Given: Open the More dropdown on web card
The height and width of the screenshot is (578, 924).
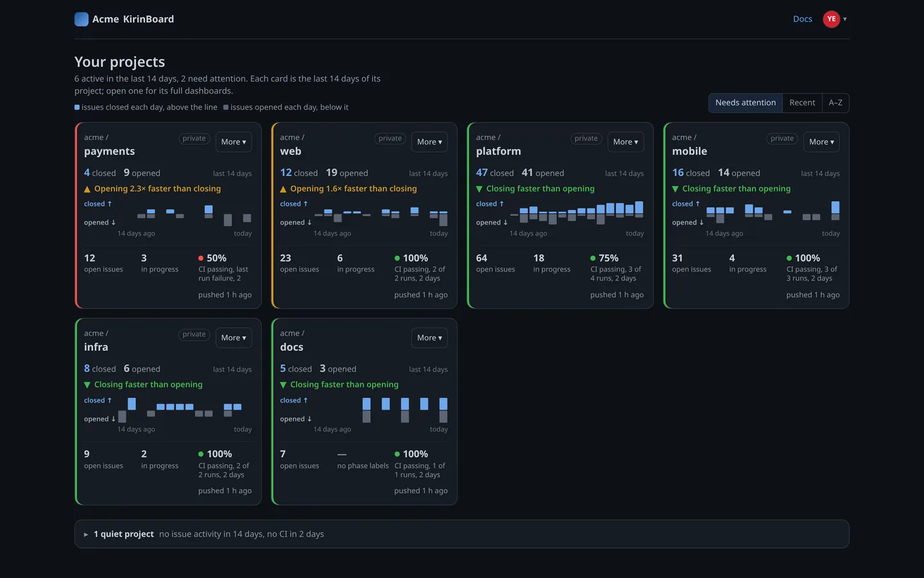Looking at the screenshot, I should coord(429,142).
